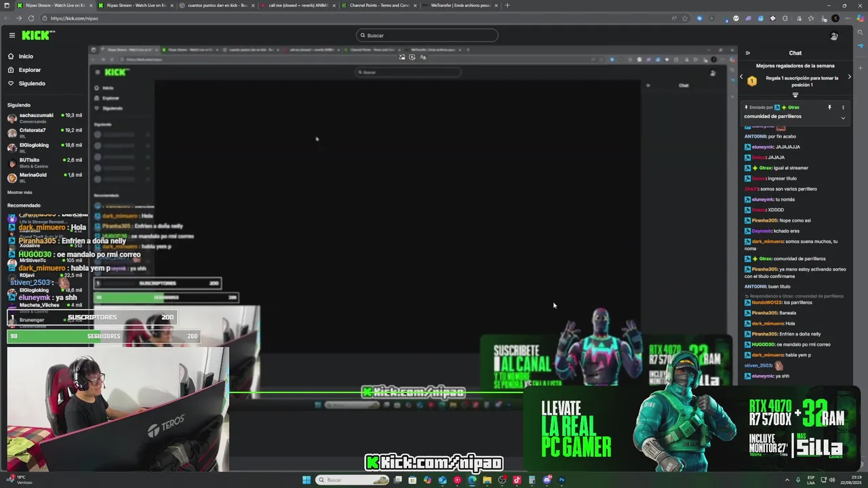Go to Inicio in sidebar
The height and width of the screenshot is (488, 868).
(x=26, y=56)
